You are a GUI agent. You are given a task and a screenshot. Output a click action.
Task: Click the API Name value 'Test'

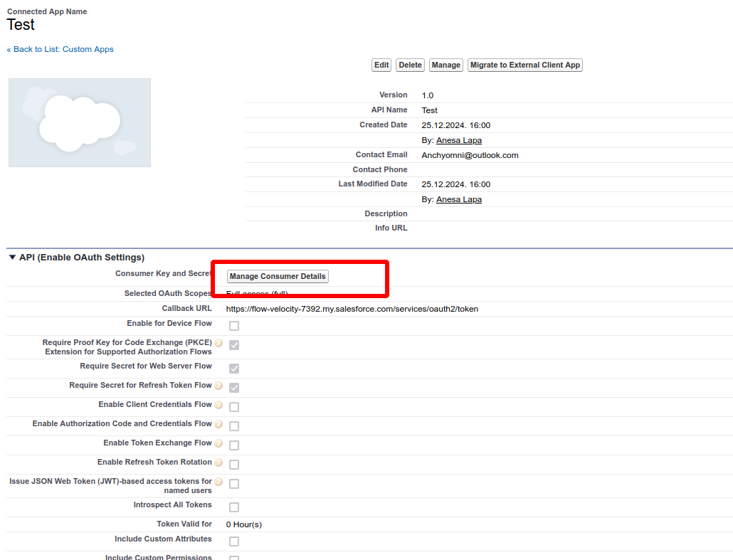click(x=430, y=110)
